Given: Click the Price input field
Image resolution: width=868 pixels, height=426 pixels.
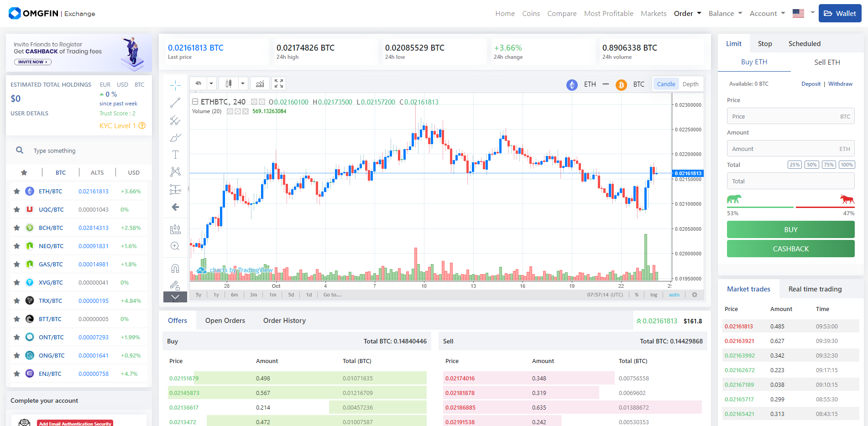Looking at the screenshot, I should tap(790, 116).
